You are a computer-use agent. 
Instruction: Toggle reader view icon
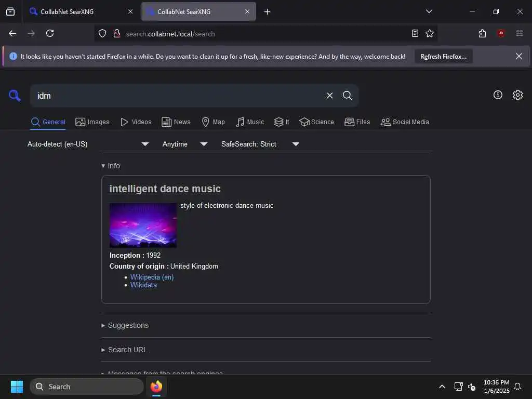[415, 33]
